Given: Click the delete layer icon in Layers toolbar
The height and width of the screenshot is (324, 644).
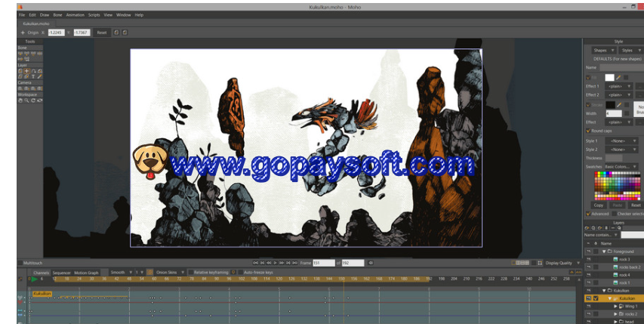Looking at the screenshot, I should (x=606, y=228).
